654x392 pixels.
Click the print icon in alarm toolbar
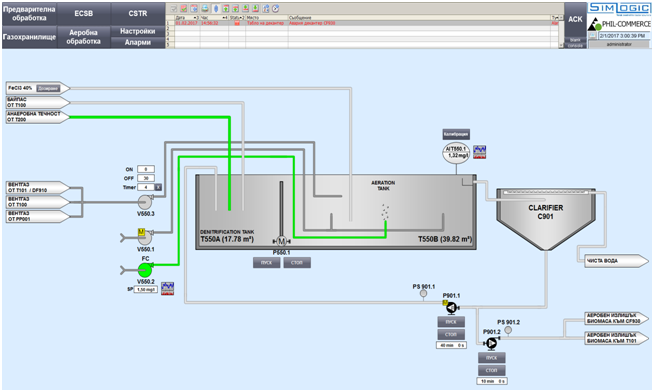tap(205, 8)
